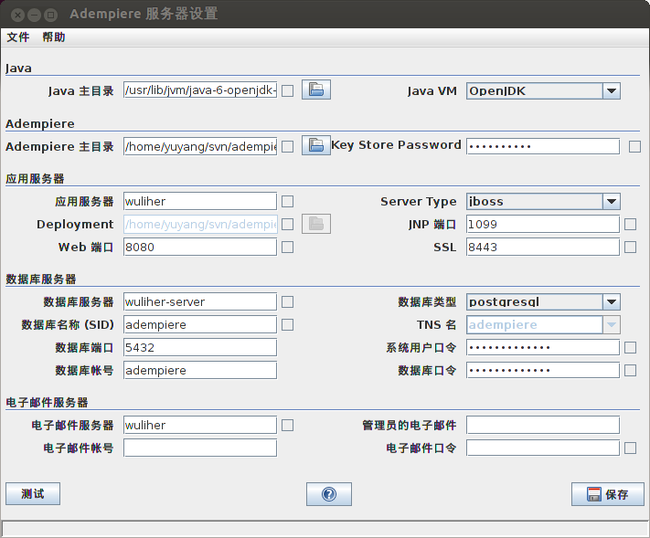Click the 数据库服务器 wuliher-server field
650x538 pixels.
[x=200, y=302]
